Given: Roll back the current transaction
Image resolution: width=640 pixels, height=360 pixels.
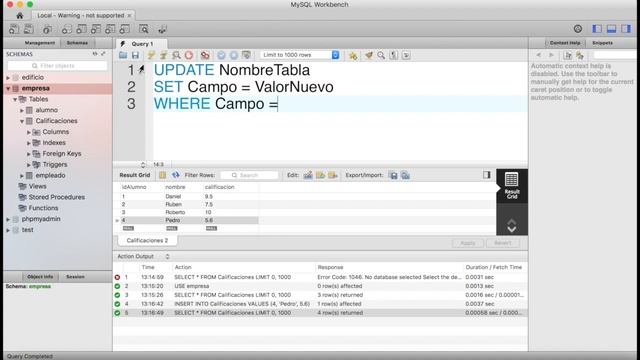Looking at the screenshot, I should click(234, 55).
